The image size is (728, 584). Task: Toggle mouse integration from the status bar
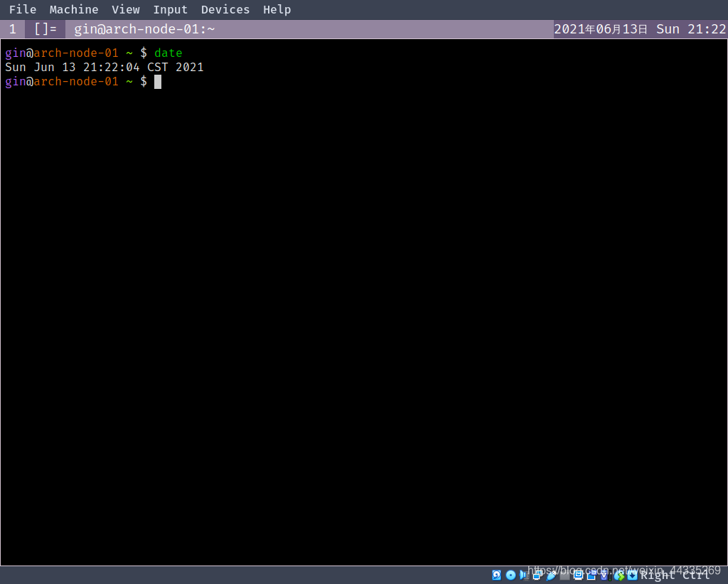[x=619, y=575]
